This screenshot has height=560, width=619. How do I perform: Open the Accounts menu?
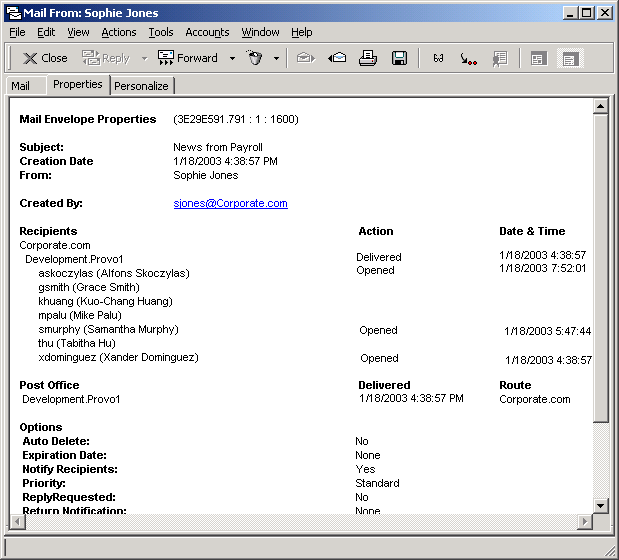(x=207, y=32)
